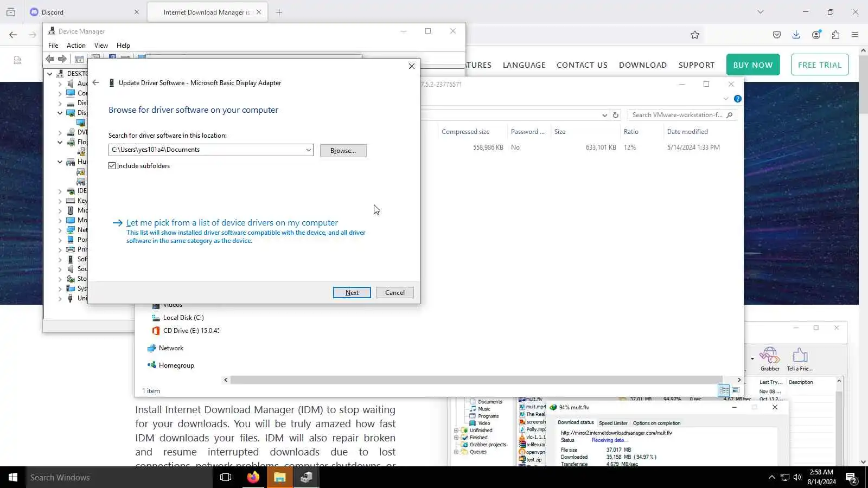Viewport: 868px width, 488px height.
Task: Switch to the Discord browser tab
Action: (x=84, y=12)
